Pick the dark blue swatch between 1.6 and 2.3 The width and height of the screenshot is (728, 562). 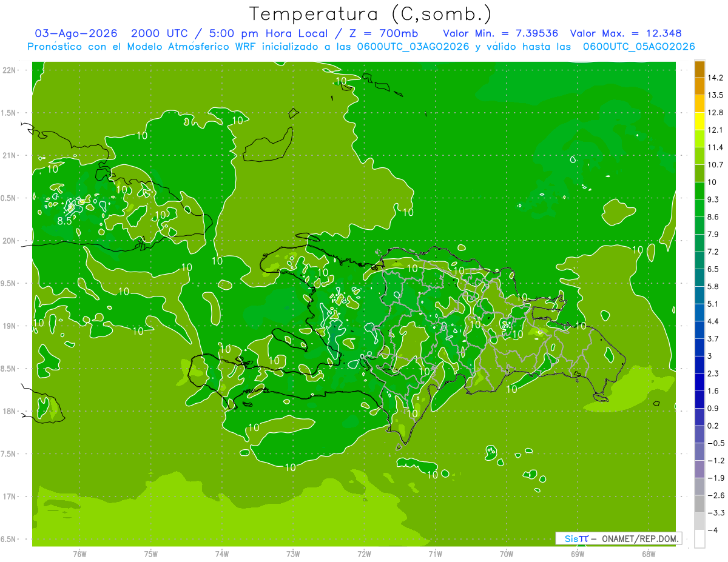699,383
